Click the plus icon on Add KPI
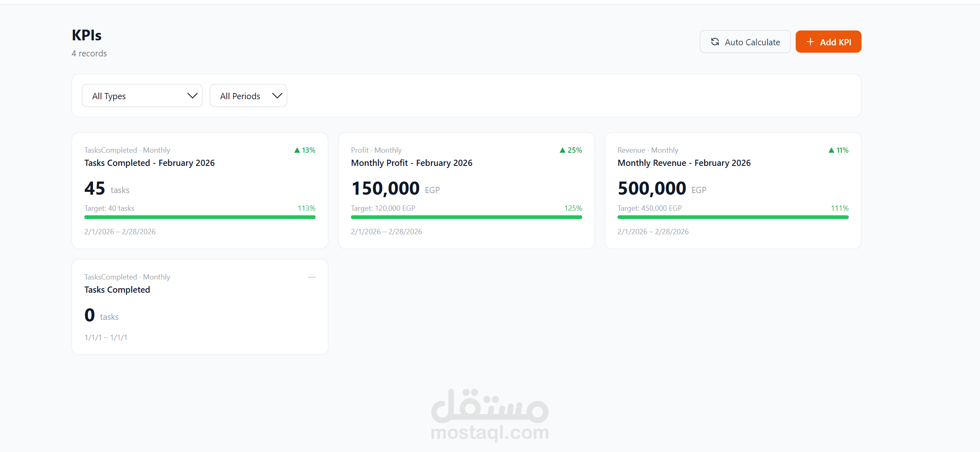 [810, 42]
